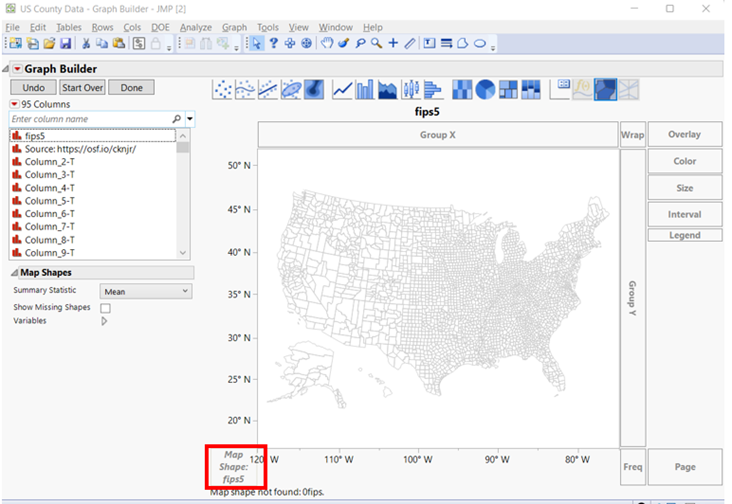
Task: Select the Caption Box element
Action: click(560, 89)
